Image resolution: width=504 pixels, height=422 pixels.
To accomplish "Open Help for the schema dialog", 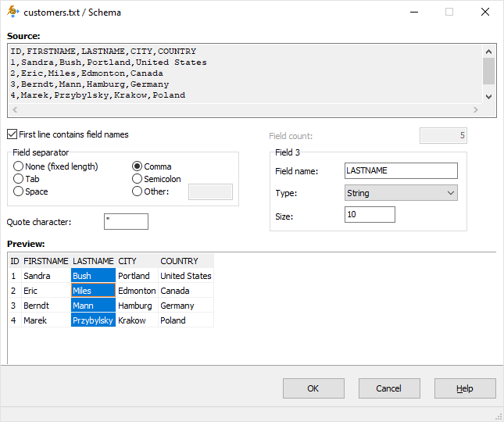I will [465, 388].
